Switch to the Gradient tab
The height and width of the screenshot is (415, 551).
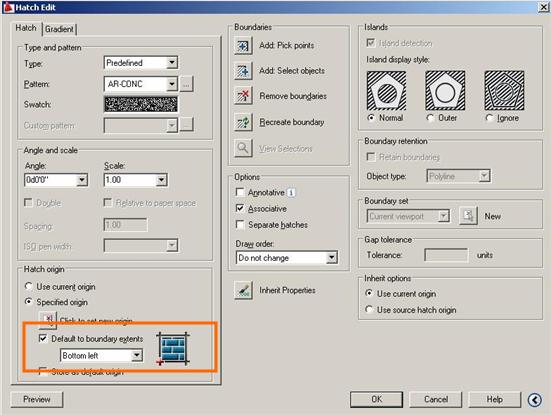[59, 29]
